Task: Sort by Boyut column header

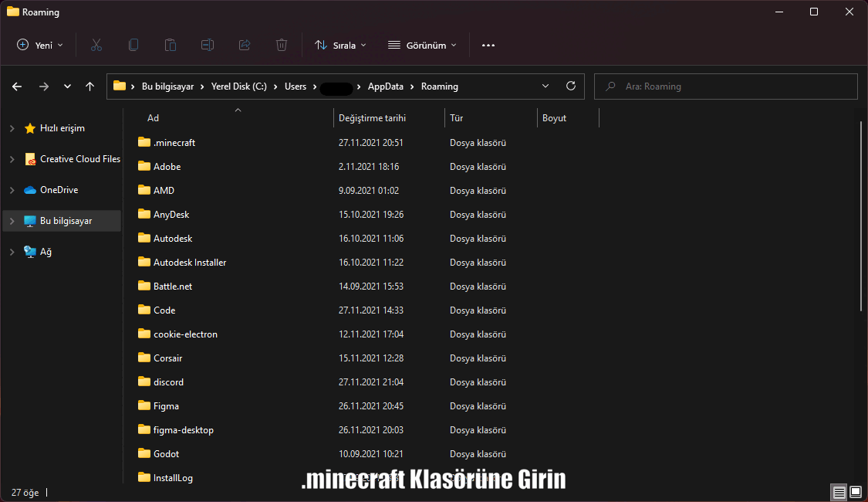Action: (554, 118)
